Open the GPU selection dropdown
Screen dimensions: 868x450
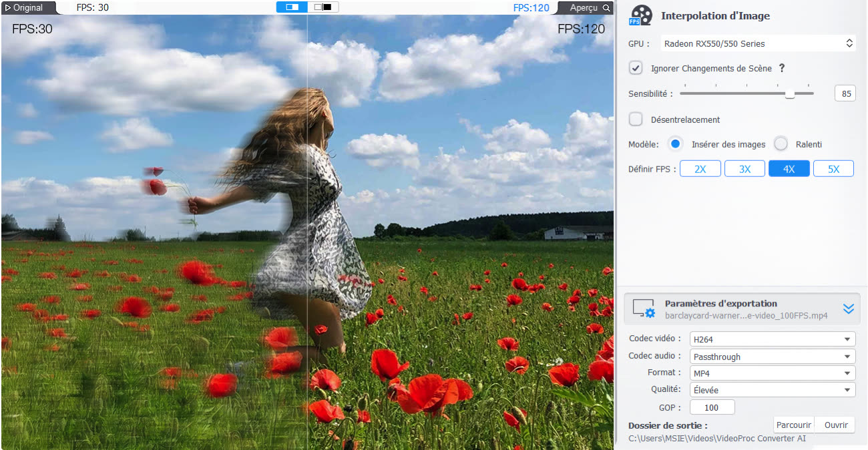point(758,43)
